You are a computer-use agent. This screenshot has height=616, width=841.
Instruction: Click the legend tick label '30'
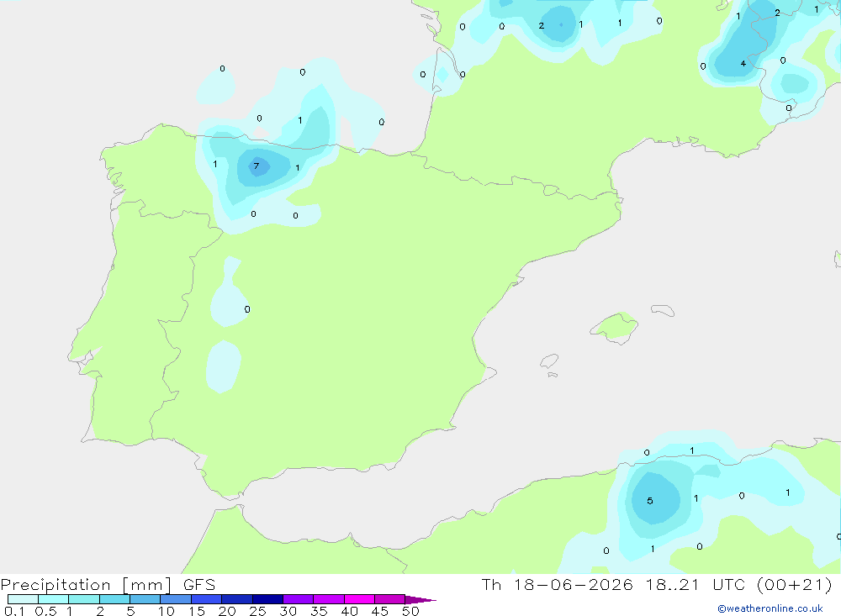(288, 611)
